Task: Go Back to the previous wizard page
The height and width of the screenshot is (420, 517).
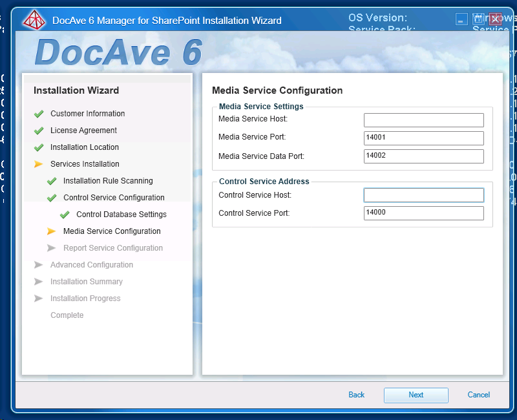Action: coord(356,395)
